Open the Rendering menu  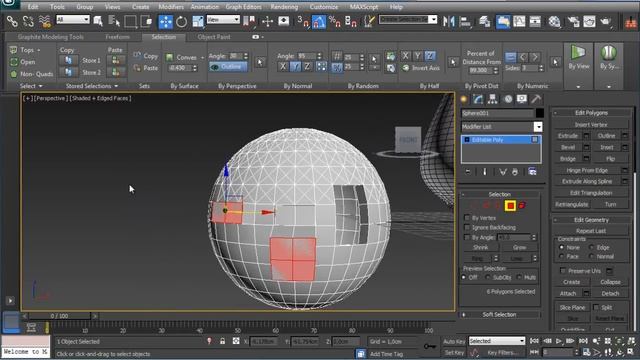[284, 7]
